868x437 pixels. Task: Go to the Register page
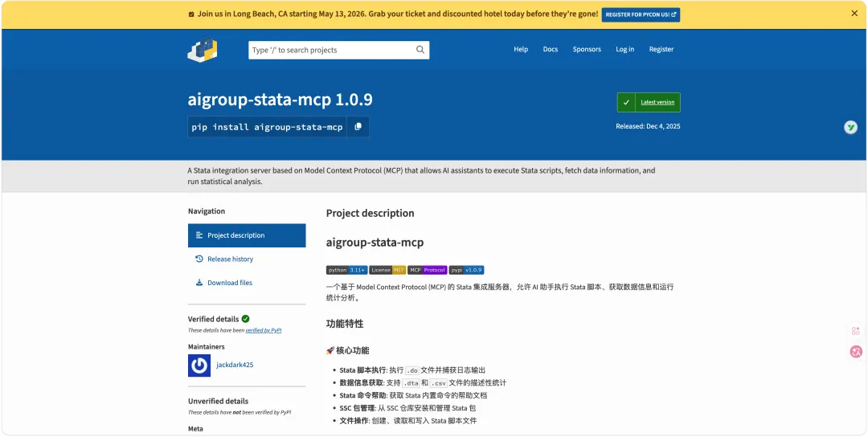(661, 49)
